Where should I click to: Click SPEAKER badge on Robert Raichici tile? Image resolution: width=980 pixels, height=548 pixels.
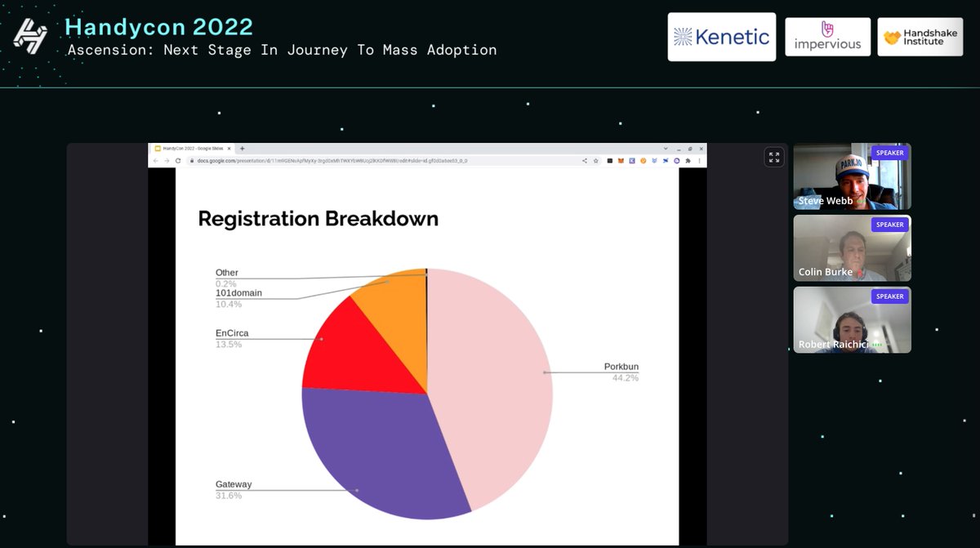click(x=889, y=296)
